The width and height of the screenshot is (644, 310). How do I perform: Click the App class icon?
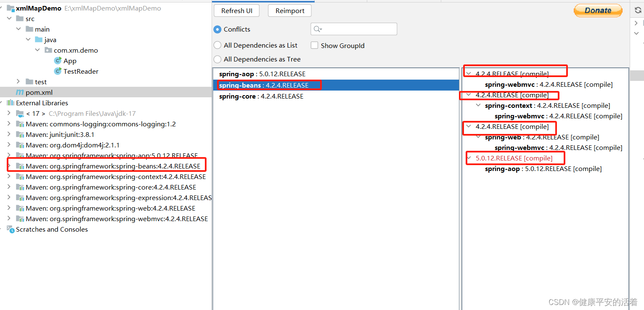click(x=58, y=61)
